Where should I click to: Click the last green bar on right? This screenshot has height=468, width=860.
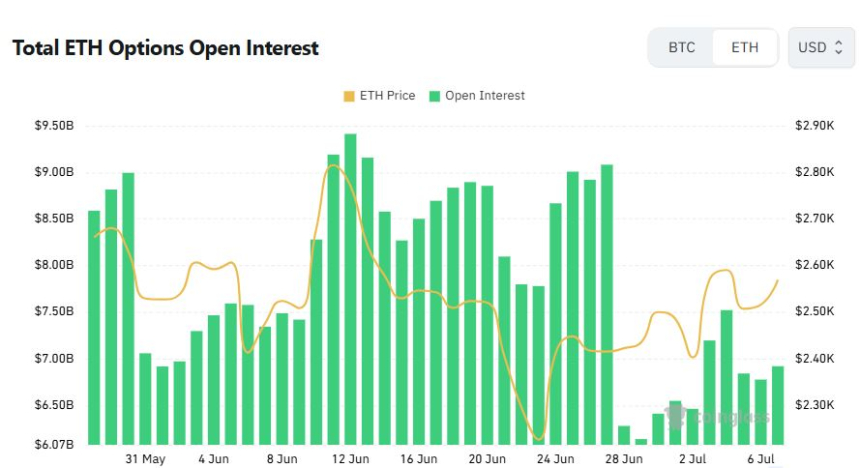[778, 405]
